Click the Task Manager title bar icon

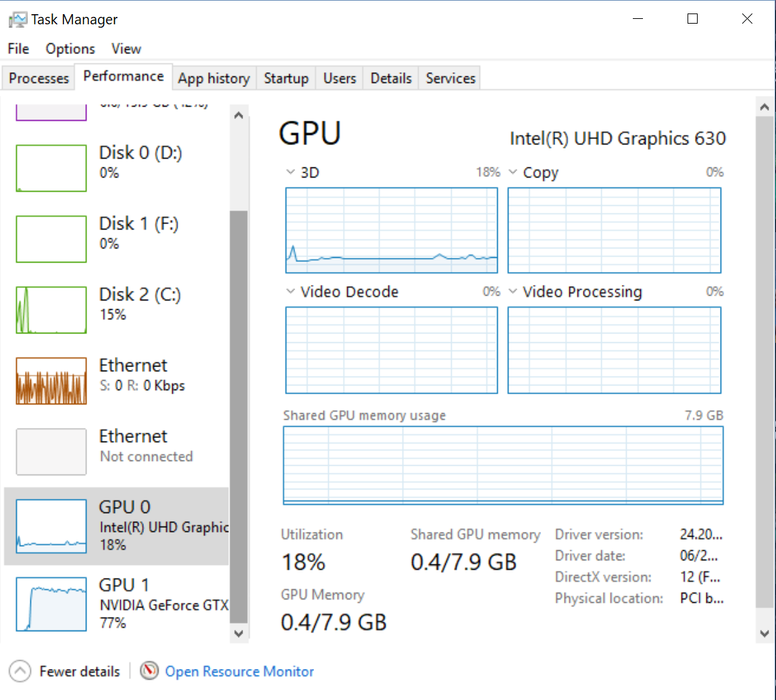tap(17, 20)
